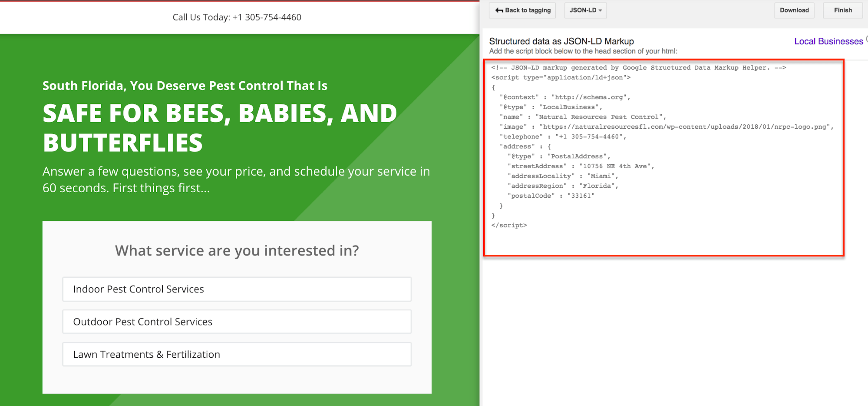The image size is (868, 406).
Task: Click the "@type" : "PostalAddress" line
Action: click(559, 156)
